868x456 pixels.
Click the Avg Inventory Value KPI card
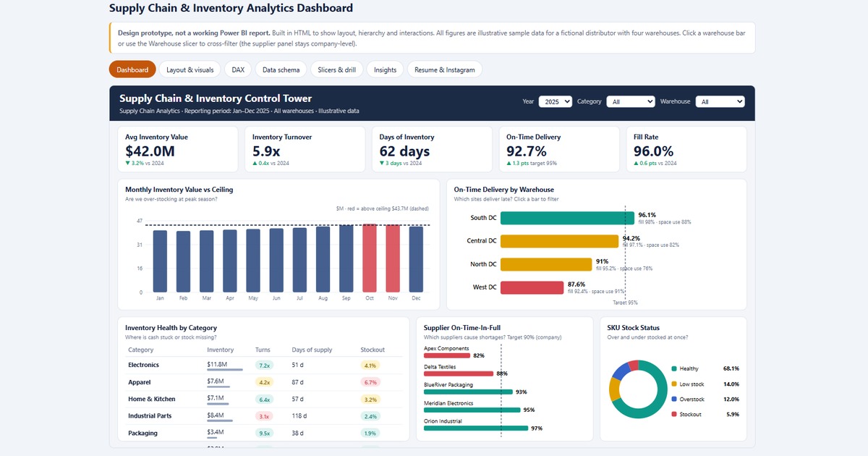tap(178, 149)
